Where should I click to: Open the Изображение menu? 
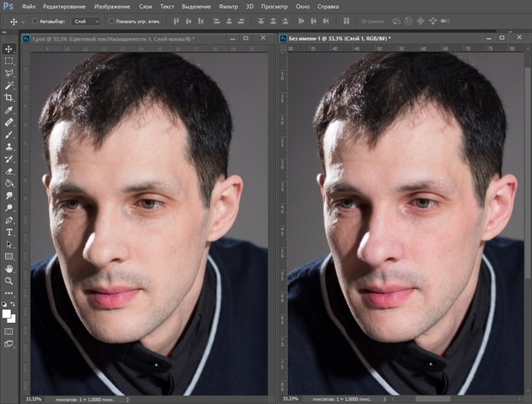112,7
